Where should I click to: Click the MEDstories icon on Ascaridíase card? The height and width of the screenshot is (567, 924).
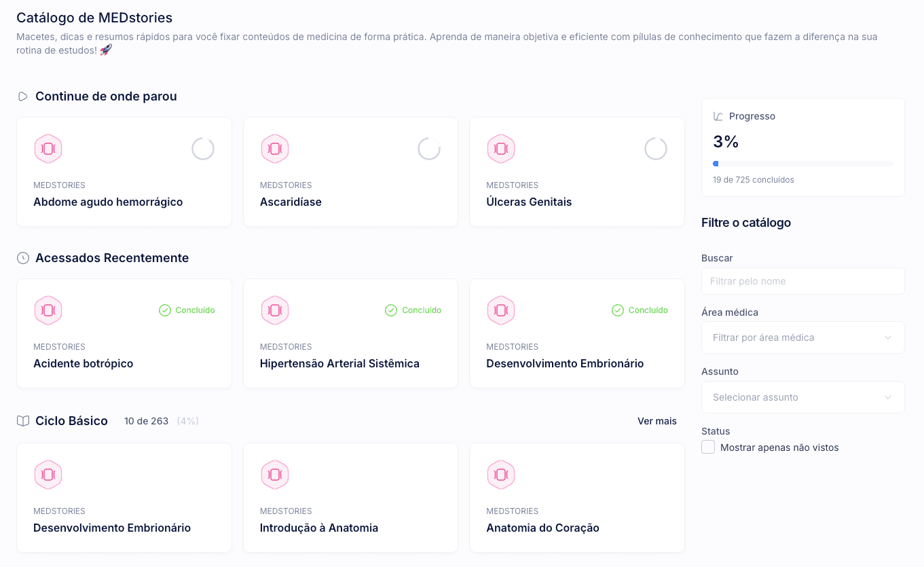click(275, 148)
